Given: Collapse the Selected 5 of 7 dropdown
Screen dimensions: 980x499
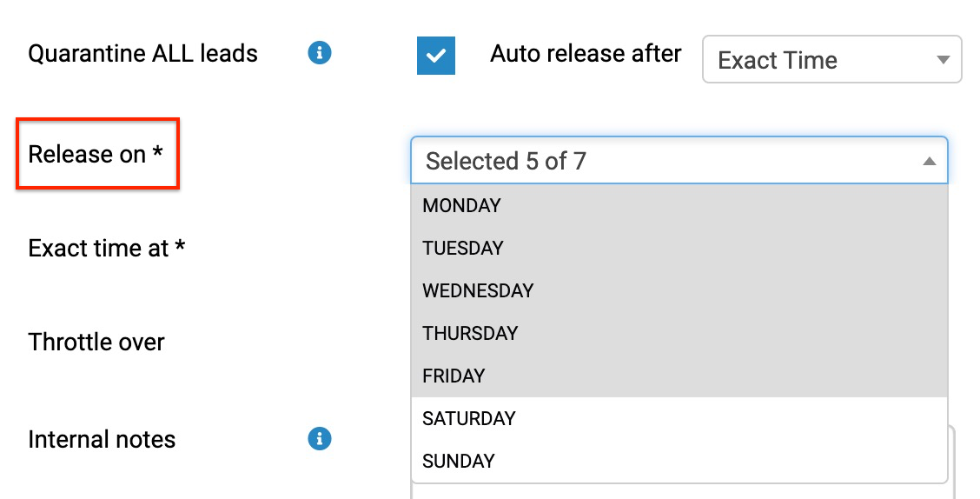Looking at the screenshot, I should coord(679,161).
